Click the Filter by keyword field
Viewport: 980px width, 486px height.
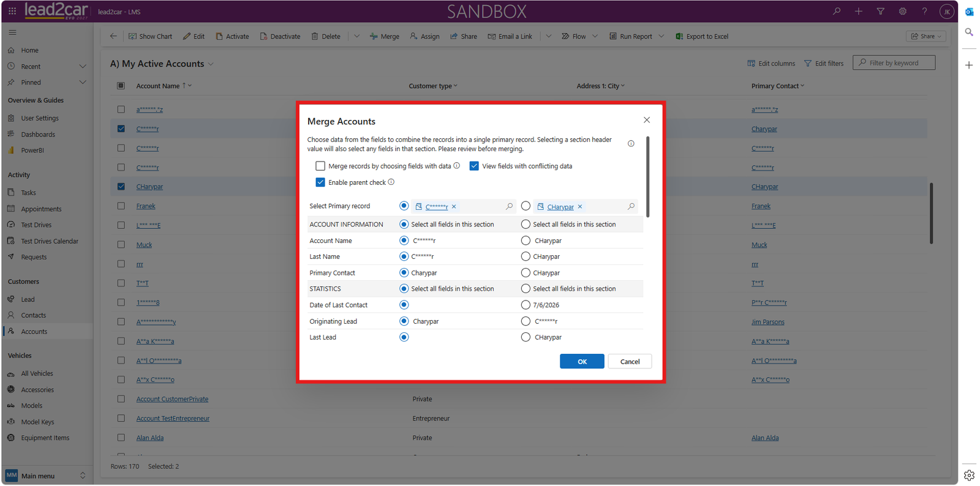pyautogui.click(x=894, y=62)
